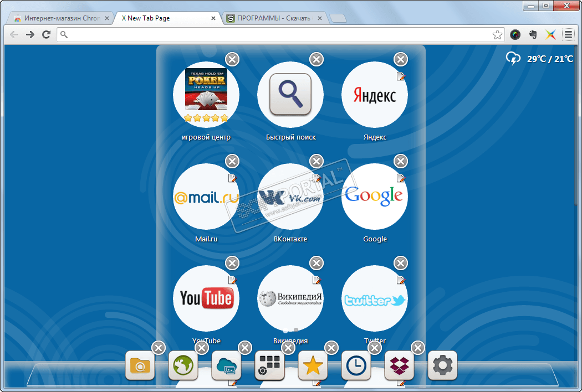
Task: Edit the Википедия tile via pencil icon
Action: (x=316, y=280)
